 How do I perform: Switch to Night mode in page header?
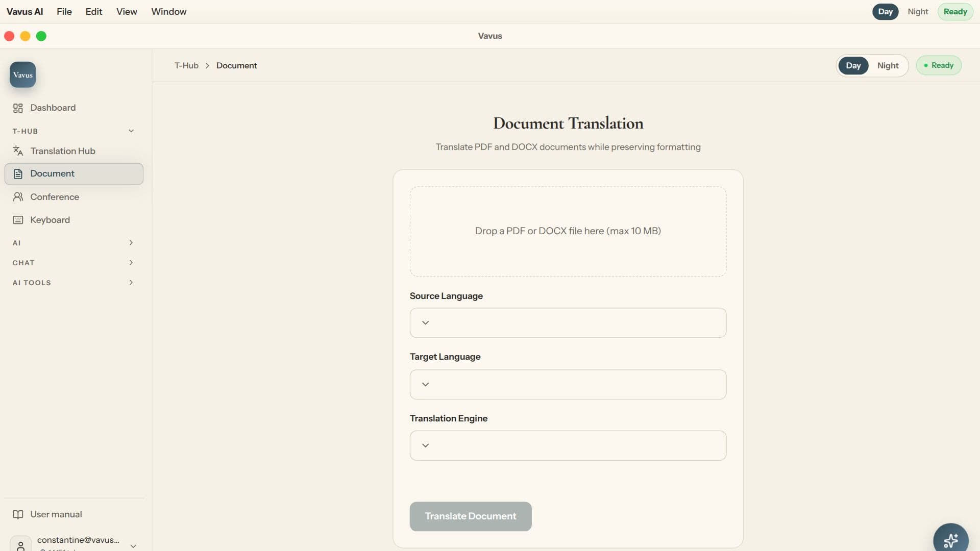(888, 65)
